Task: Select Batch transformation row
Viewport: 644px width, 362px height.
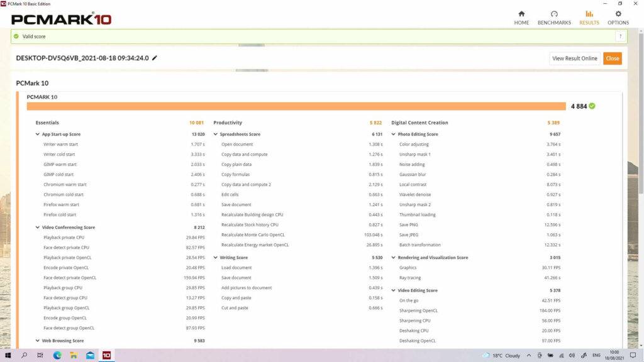Action: [x=480, y=245]
